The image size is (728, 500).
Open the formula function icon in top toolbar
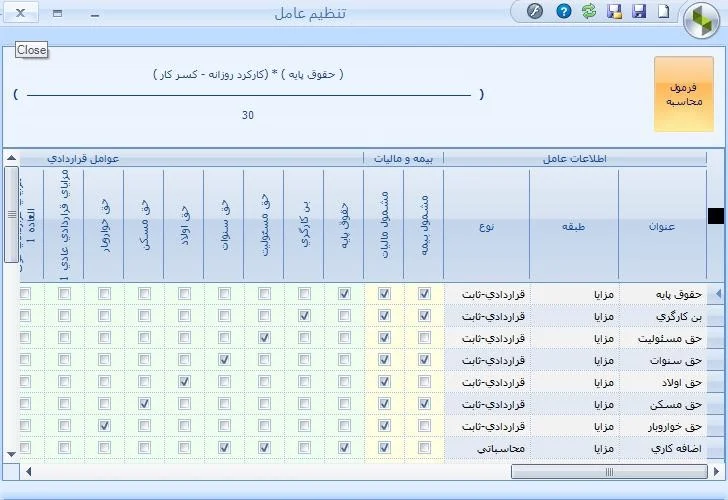(x=535, y=11)
